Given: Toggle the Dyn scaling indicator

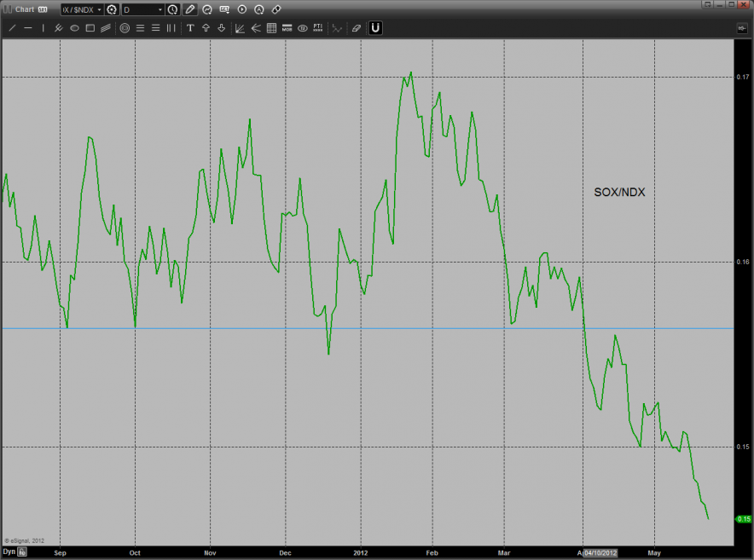Looking at the screenshot, I should click(9, 551).
